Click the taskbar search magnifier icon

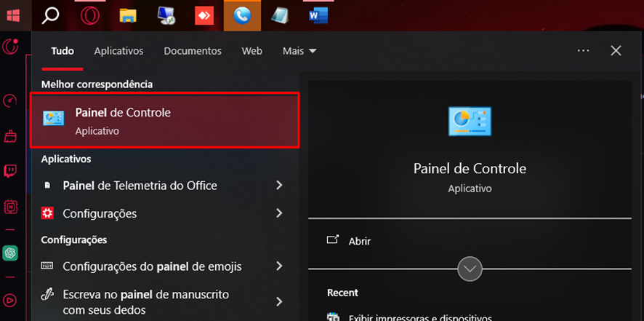(x=51, y=15)
